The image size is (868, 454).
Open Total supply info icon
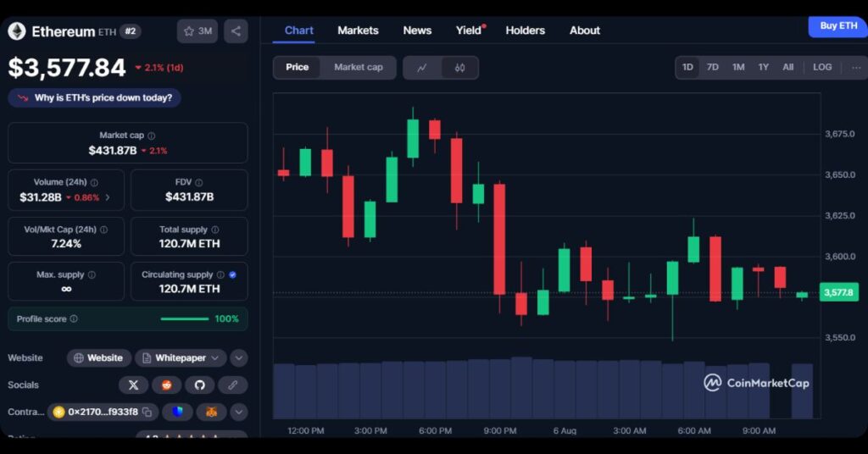pyautogui.click(x=214, y=230)
